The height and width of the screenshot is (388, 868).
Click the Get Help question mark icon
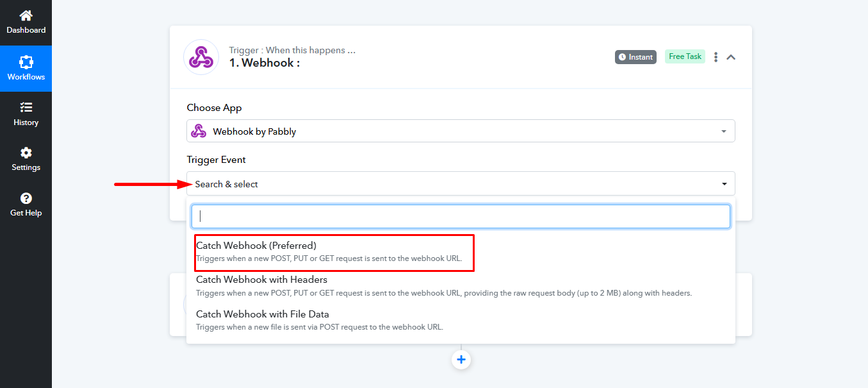(26, 198)
